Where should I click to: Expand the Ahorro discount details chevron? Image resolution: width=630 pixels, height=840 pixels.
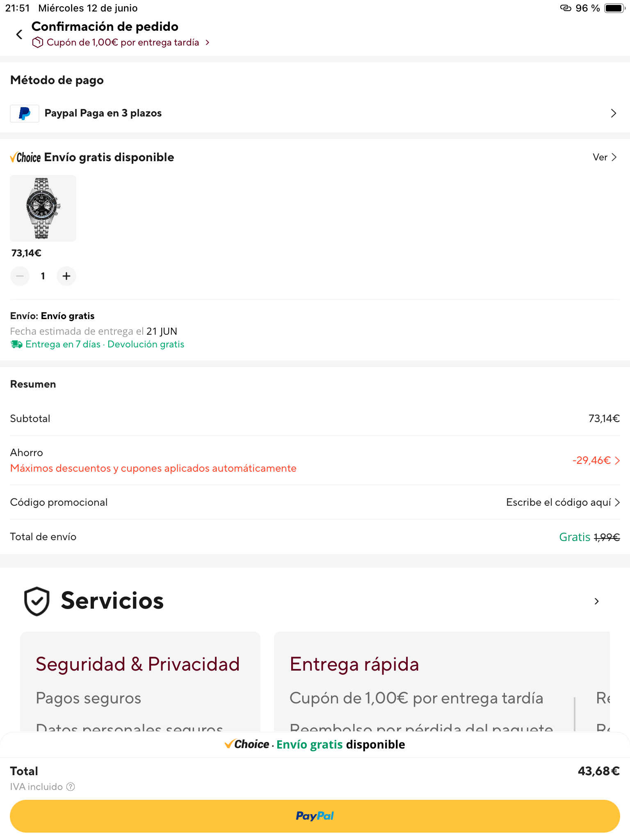point(617,461)
